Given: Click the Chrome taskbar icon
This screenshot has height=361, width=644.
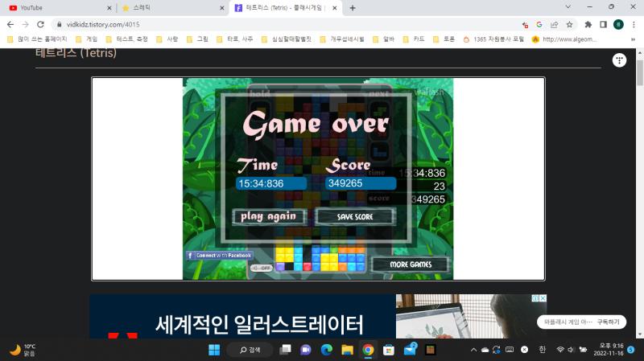Looking at the screenshot, I should (x=368, y=350).
